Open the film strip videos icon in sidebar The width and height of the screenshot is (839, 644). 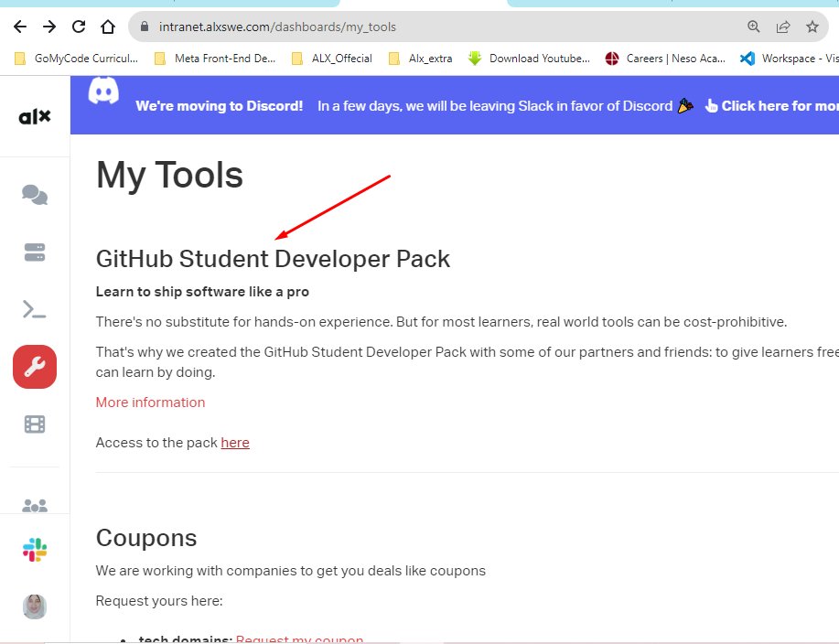pyautogui.click(x=34, y=424)
